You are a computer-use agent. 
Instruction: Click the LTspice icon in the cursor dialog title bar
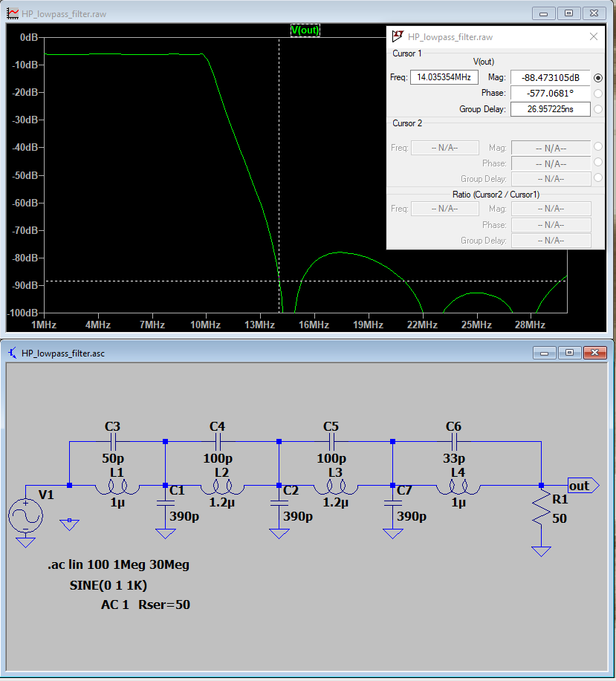click(398, 36)
